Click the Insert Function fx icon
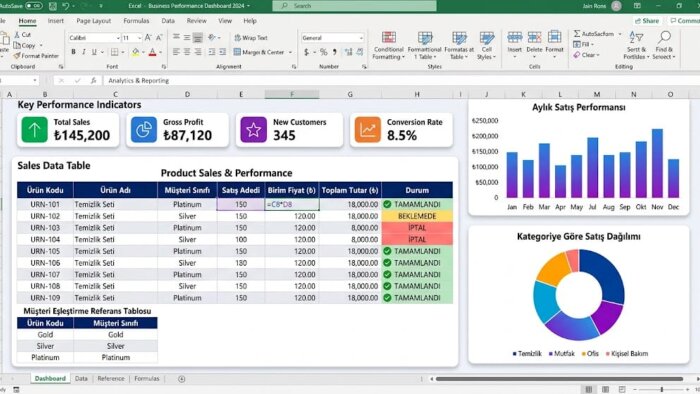The height and width of the screenshot is (394, 700). 93,80
